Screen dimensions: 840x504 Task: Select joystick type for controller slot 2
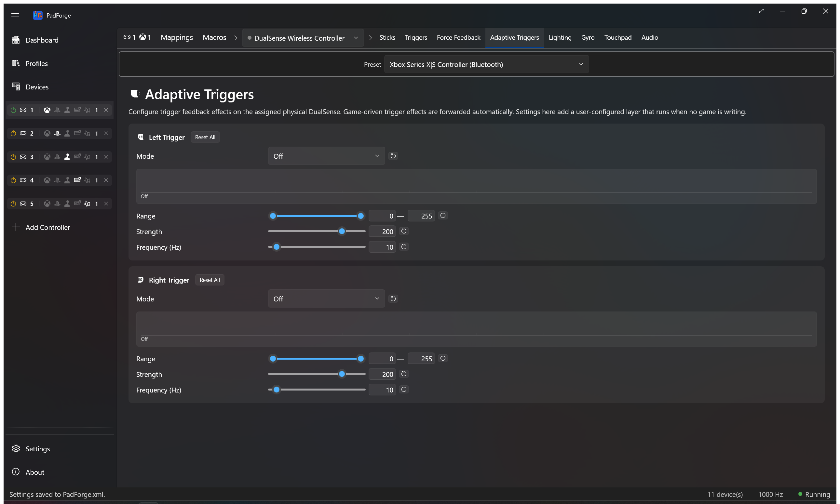pyautogui.click(x=67, y=133)
